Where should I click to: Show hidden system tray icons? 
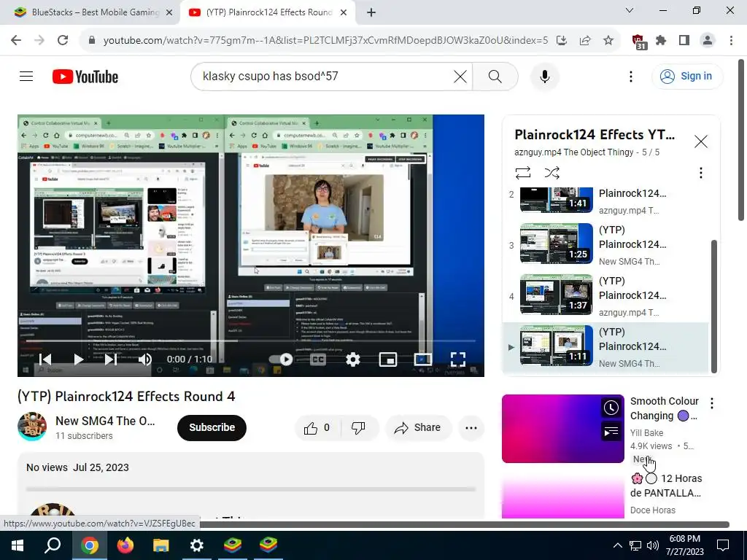tap(617, 545)
